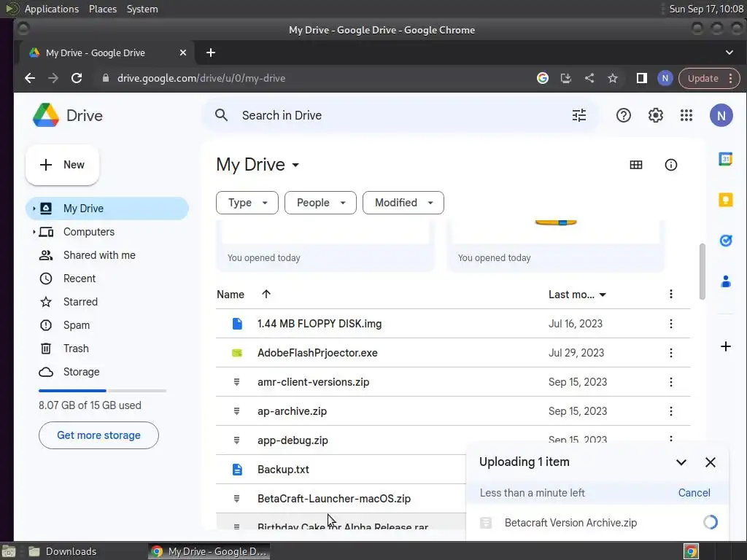Viewport: 747px width, 560px height.
Task: Cancel the current upload
Action: (694, 493)
